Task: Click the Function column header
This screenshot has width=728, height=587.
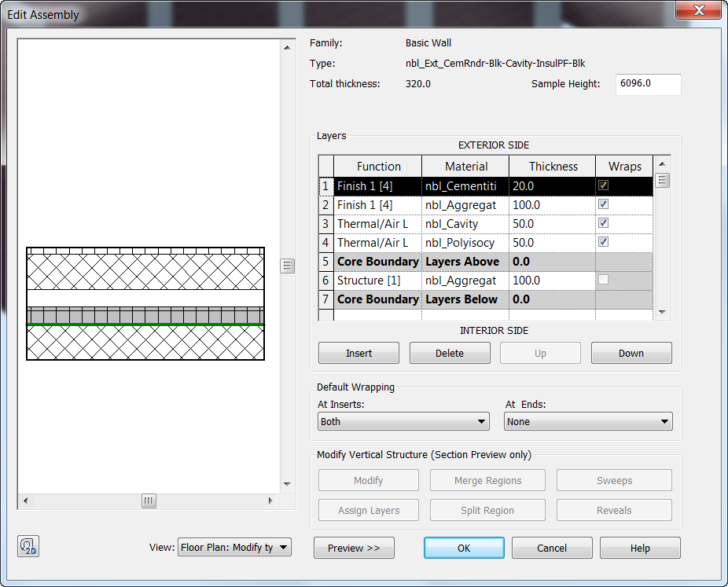Action: tap(378, 166)
